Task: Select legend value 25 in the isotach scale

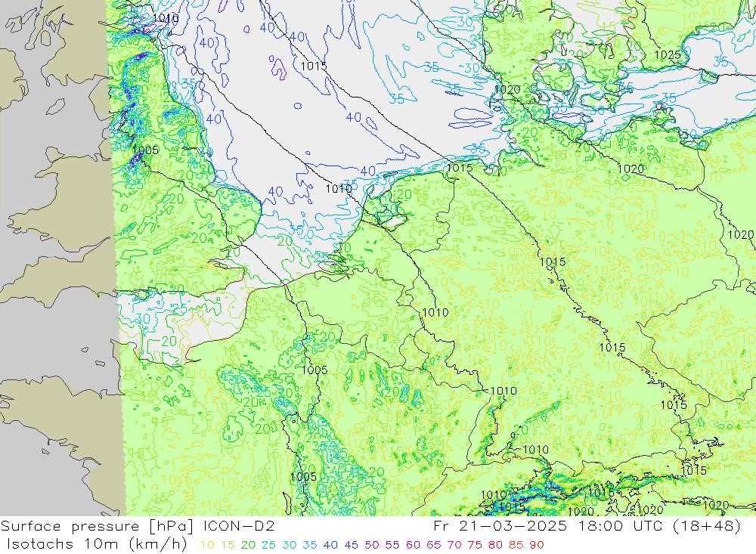Action: (x=269, y=545)
